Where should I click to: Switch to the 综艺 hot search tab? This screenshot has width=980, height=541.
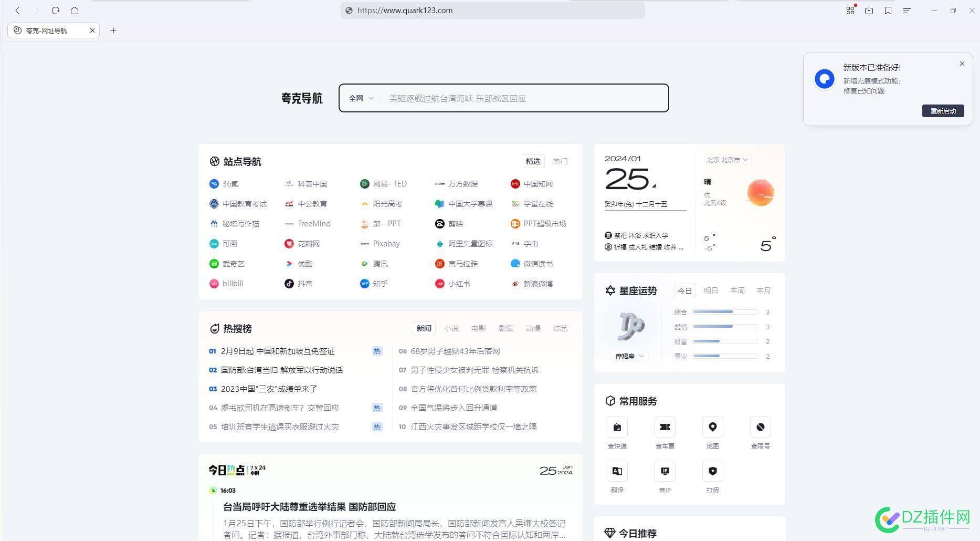point(561,328)
